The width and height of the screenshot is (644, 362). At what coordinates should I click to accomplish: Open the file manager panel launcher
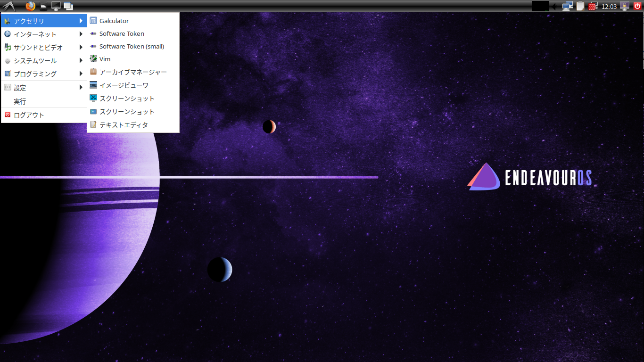[43, 7]
